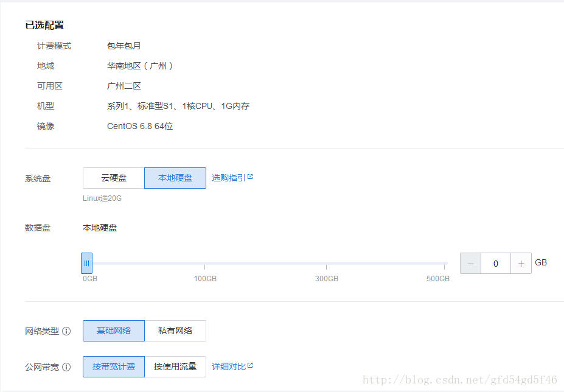Choose 私有网络 network type
Image resolution: width=564 pixels, height=392 pixels.
tap(175, 331)
